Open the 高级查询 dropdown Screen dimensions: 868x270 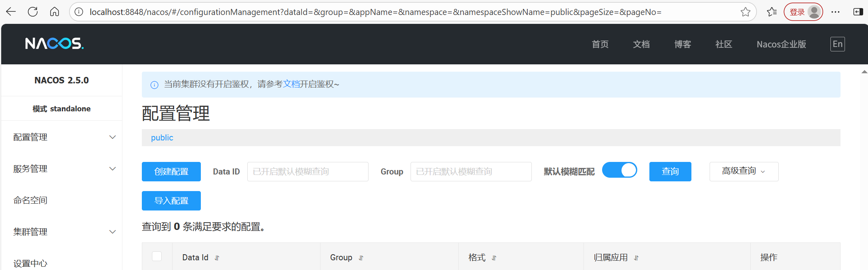coord(744,172)
